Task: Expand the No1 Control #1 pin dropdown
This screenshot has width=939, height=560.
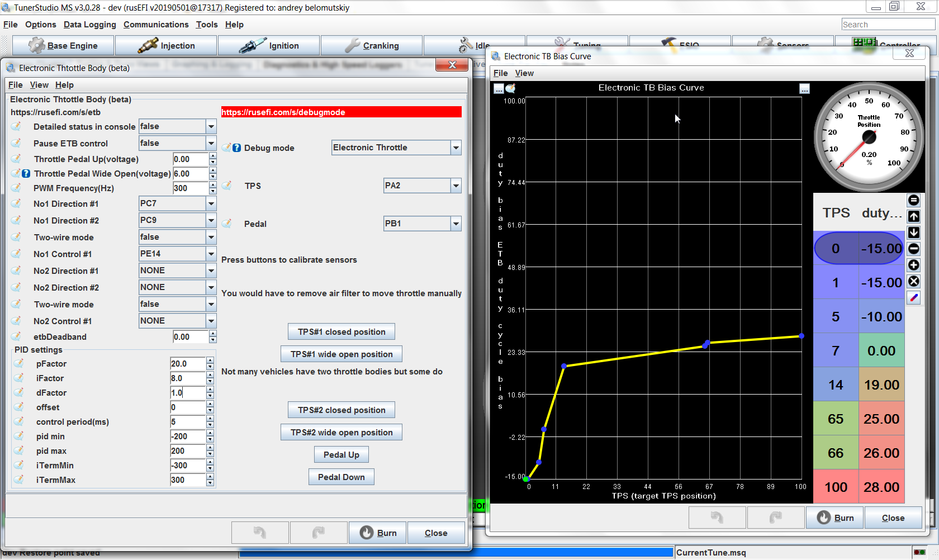Action: (211, 254)
